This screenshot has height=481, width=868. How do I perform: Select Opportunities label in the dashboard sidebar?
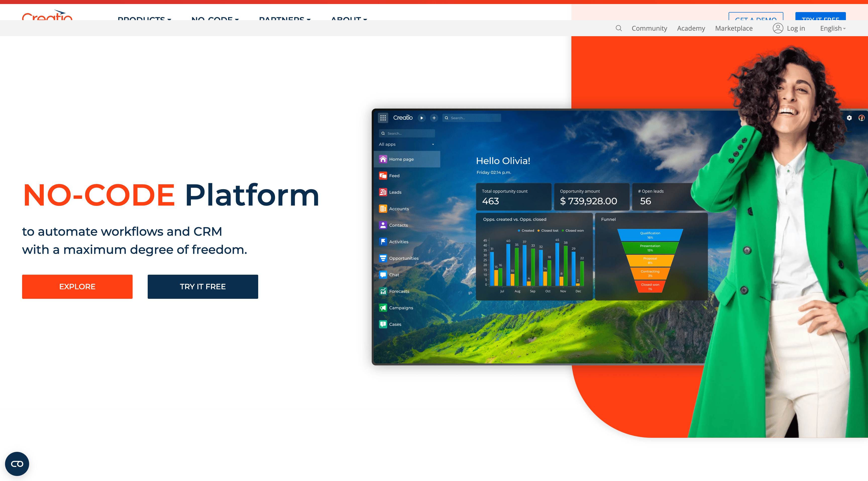pyautogui.click(x=404, y=258)
